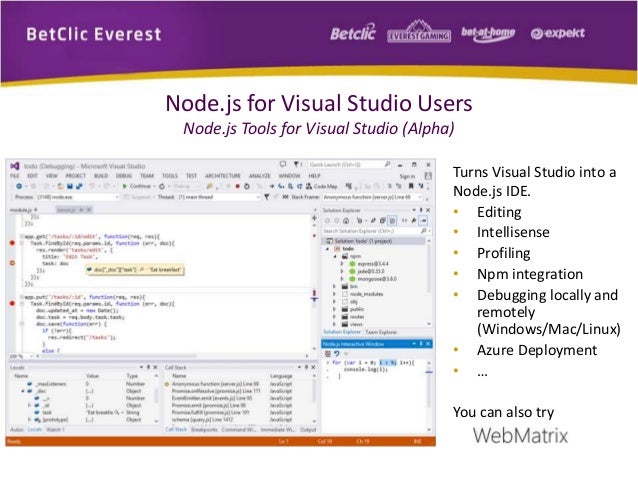Click Properties wrench icon in Solution Explorer
This screenshot has width=638, height=479.
pos(414,221)
